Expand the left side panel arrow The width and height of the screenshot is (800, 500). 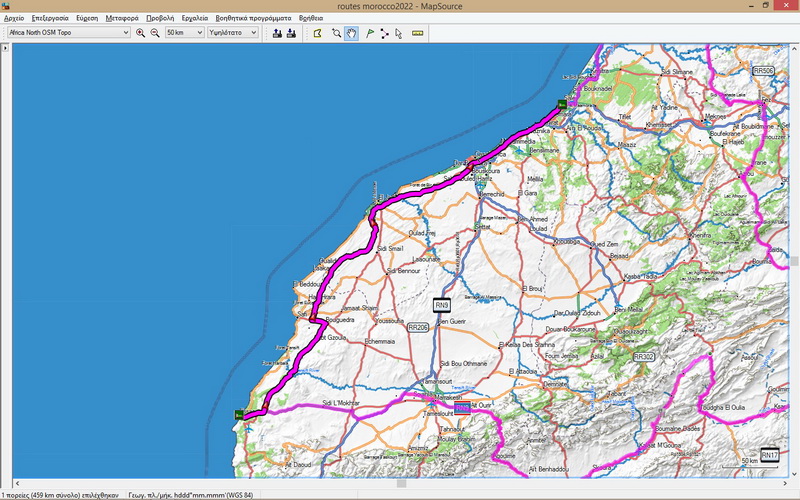[5, 48]
